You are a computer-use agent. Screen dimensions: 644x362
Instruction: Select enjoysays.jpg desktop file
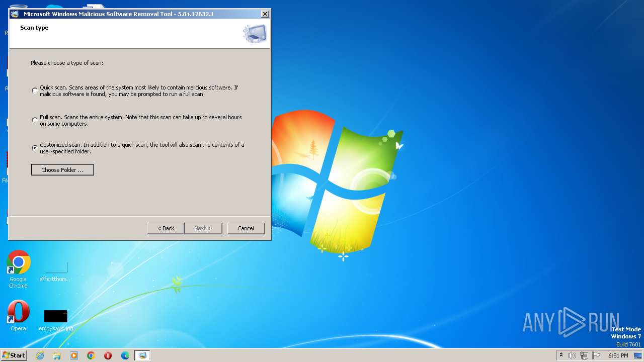[56, 320]
